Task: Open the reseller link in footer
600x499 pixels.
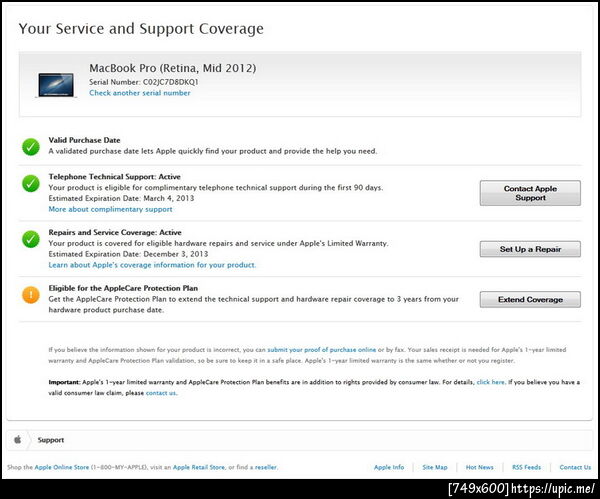Action: pos(266,467)
